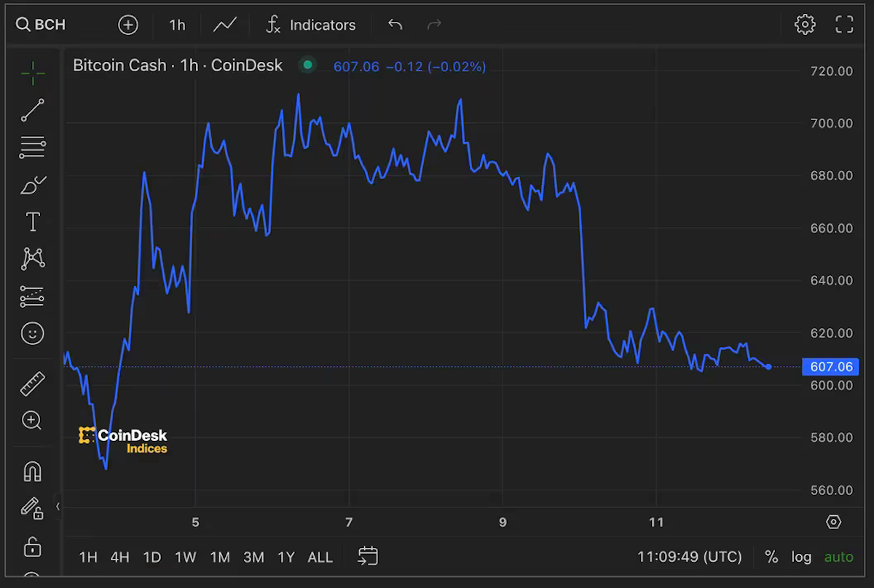The width and height of the screenshot is (874, 588).
Task: Select the 1M time range
Action: click(220, 557)
